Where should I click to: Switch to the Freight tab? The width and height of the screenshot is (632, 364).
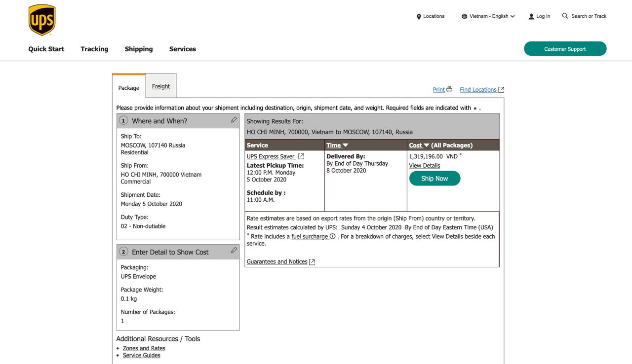click(x=161, y=86)
